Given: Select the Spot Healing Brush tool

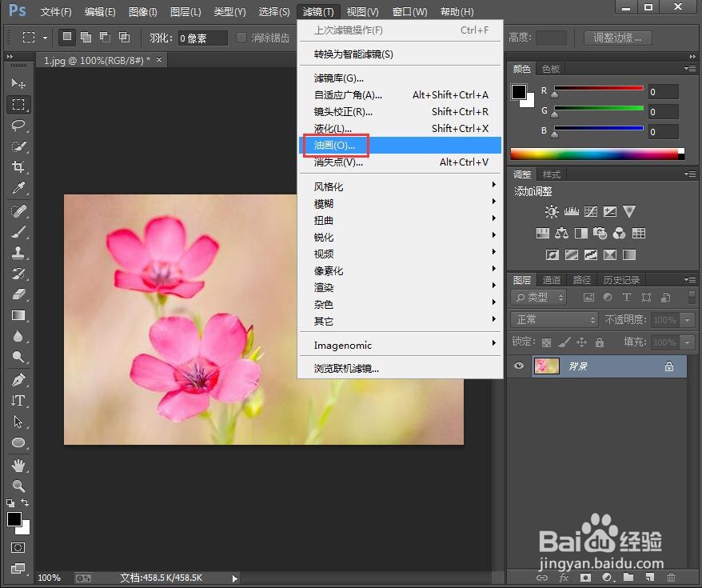Looking at the screenshot, I should [18, 211].
